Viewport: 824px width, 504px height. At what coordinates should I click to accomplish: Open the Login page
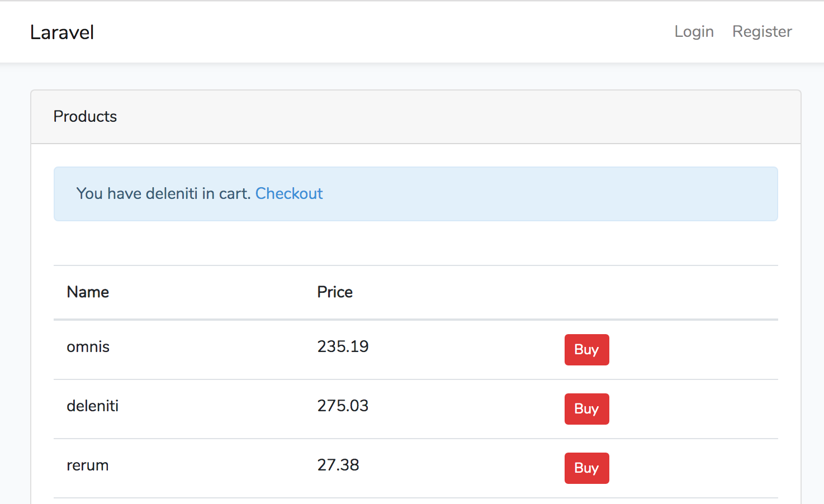tap(694, 31)
